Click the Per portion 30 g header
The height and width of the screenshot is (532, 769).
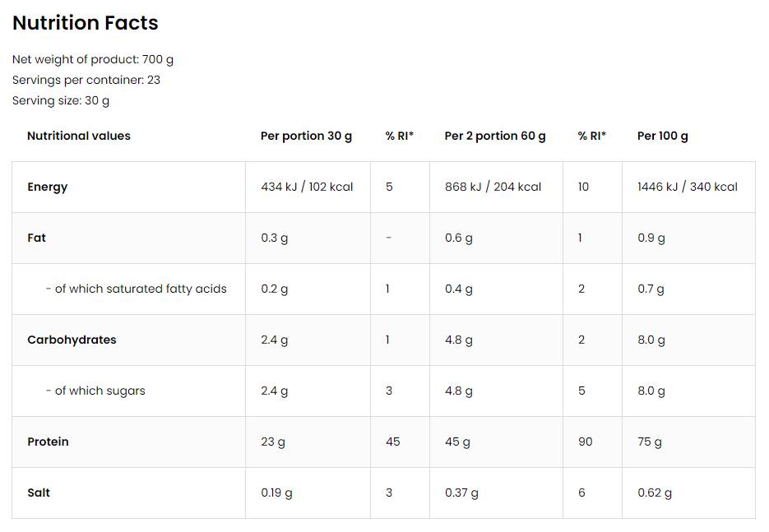pyautogui.click(x=306, y=136)
